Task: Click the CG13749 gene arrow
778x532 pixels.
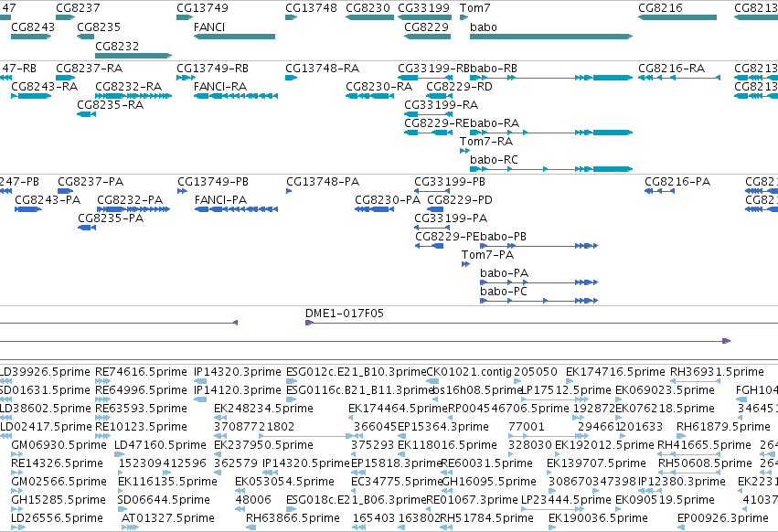Action: pos(185,17)
